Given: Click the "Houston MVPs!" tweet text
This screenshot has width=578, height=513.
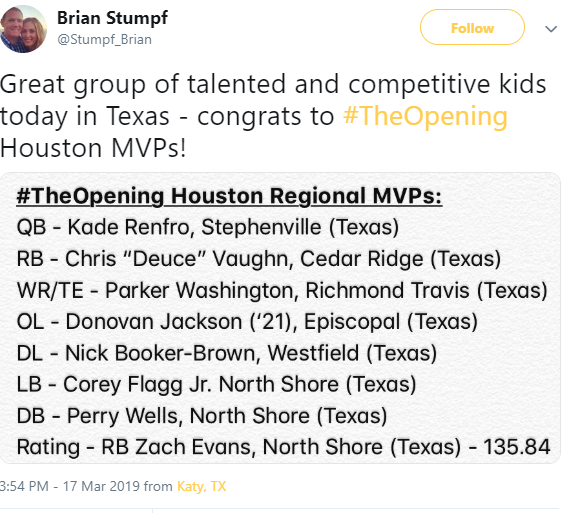Looking at the screenshot, I should point(93,148).
